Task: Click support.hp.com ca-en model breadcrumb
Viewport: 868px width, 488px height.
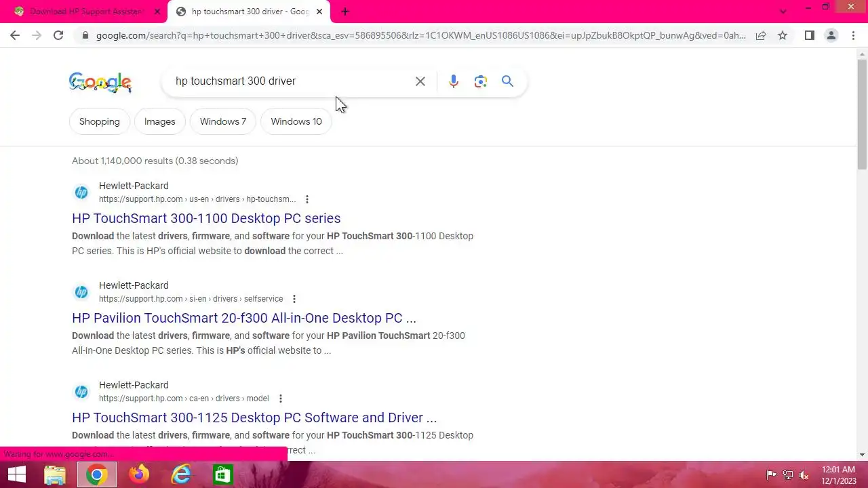Action: pyautogui.click(x=184, y=399)
